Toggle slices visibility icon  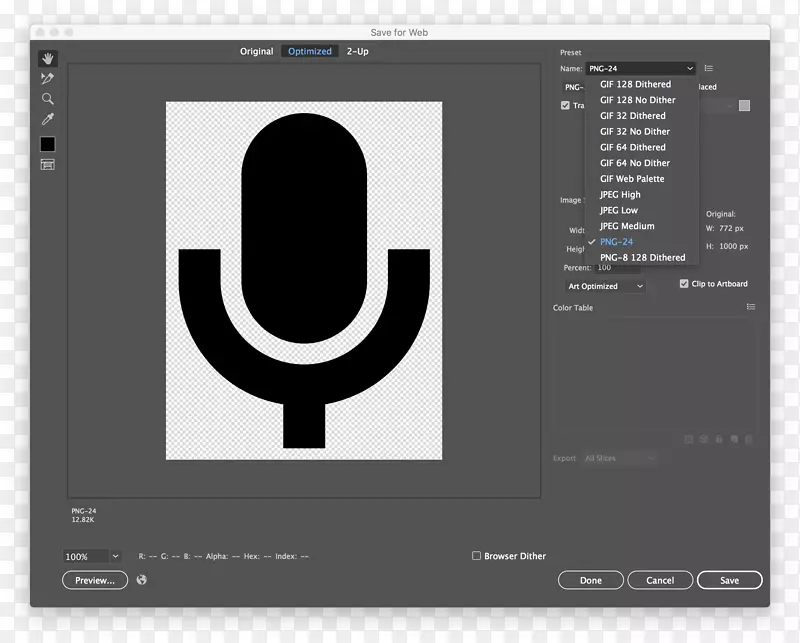pyautogui.click(x=47, y=165)
